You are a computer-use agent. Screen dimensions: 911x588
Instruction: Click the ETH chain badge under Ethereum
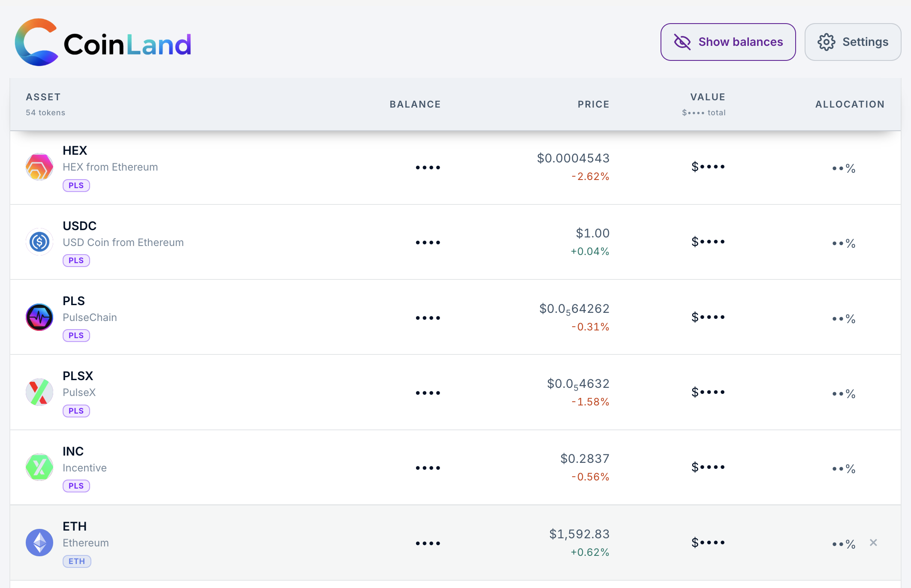pos(77,561)
